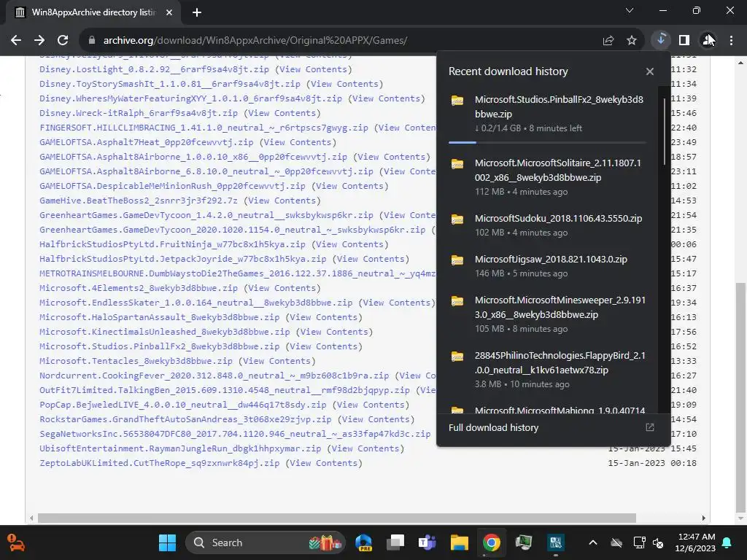
Task: Open Full download history
Action: click(493, 427)
